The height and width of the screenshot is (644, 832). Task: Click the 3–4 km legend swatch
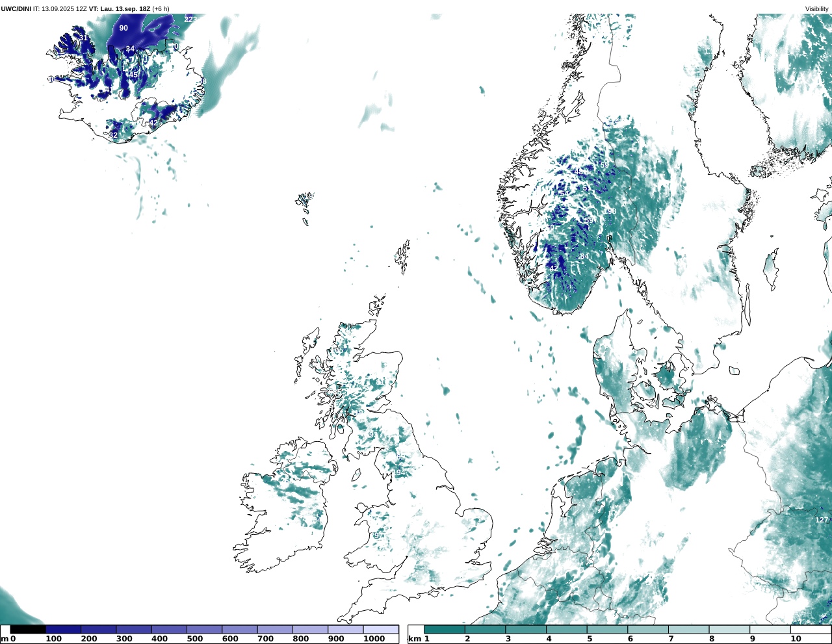[x=526, y=629]
